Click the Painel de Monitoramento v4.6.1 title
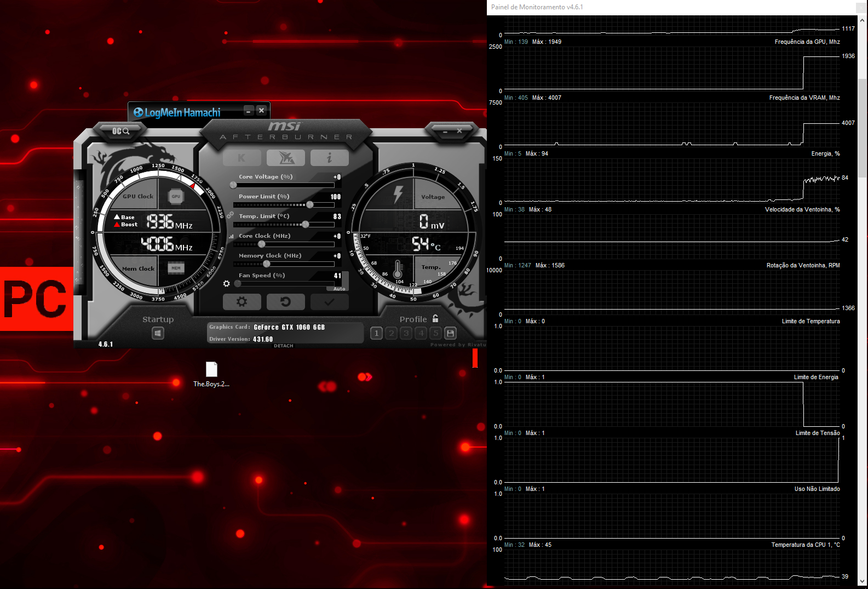Viewport: 868px width, 589px height. click(x=537, y=7)
